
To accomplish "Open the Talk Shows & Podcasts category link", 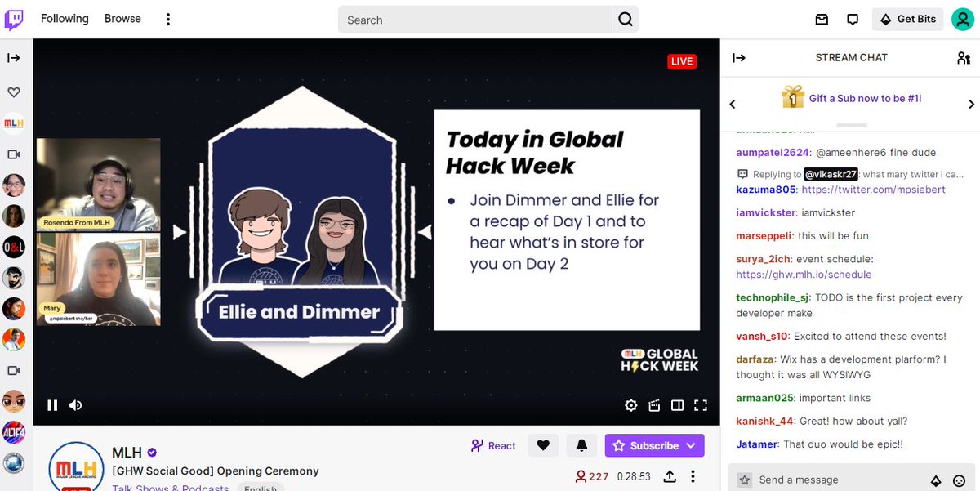I will [x=171, y=487].
